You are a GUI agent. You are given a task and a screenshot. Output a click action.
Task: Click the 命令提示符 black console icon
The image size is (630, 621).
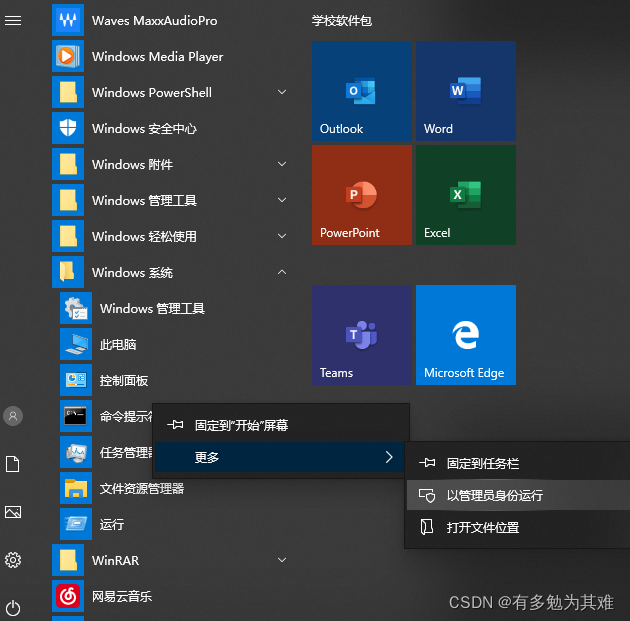pyautogui.click(x=76, y=416)
